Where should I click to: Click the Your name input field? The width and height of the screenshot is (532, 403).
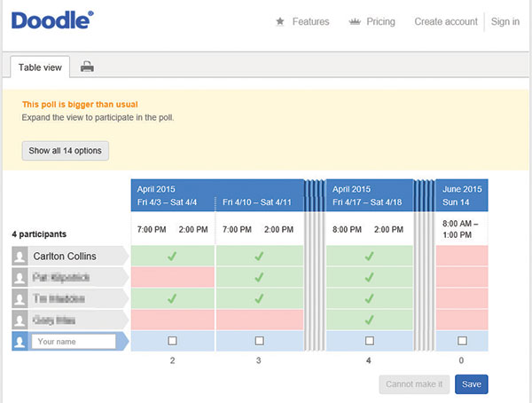(74, 341)
